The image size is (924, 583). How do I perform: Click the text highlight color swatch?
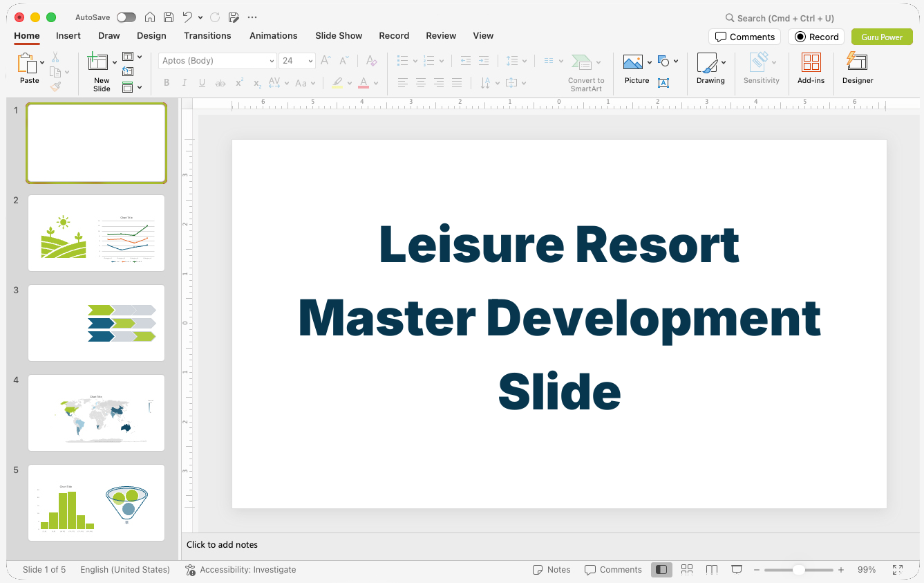point(337,83)
